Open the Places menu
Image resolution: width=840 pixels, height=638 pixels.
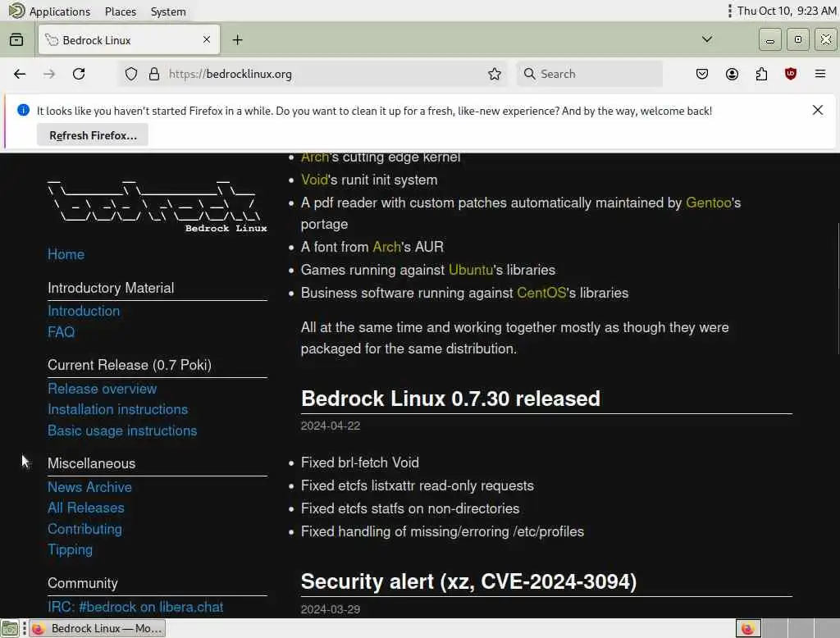coord(121,11)
